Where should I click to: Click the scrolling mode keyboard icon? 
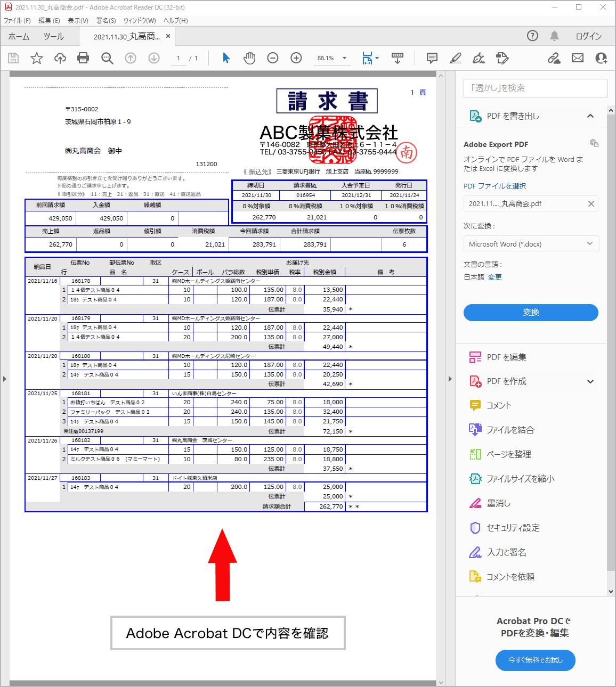(x=398, y=58)
